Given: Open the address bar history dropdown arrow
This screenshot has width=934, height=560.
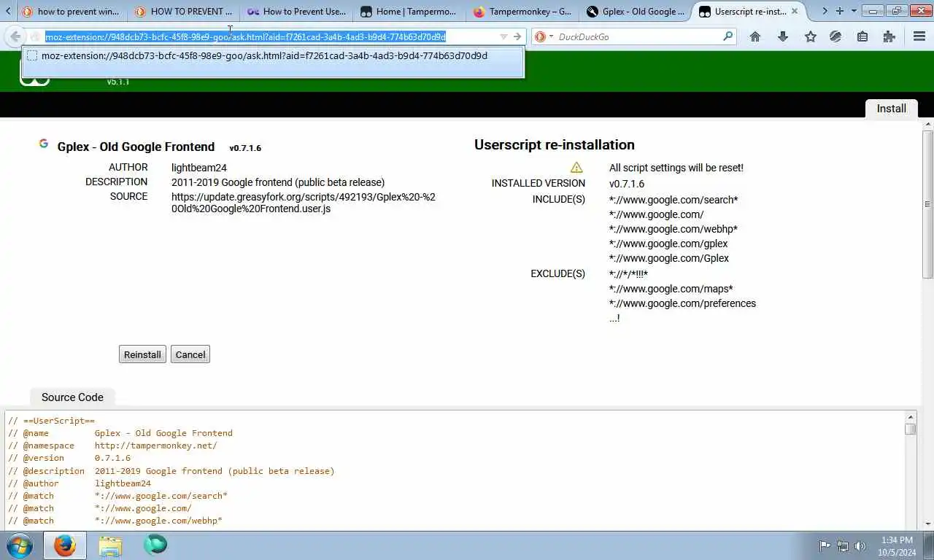Looking at the screenshot, I should click(x=503, y=36).
